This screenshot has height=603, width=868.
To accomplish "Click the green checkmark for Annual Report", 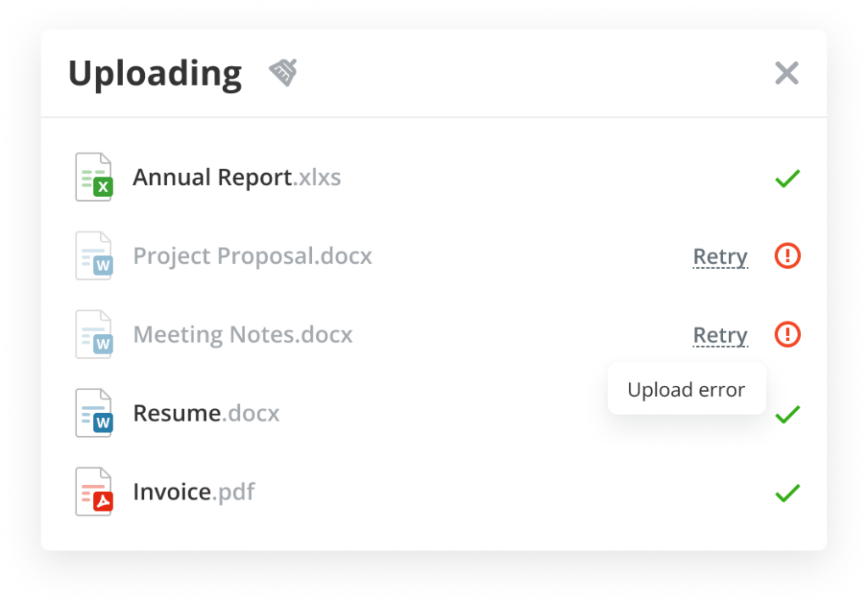I will (x=787, y=179).
